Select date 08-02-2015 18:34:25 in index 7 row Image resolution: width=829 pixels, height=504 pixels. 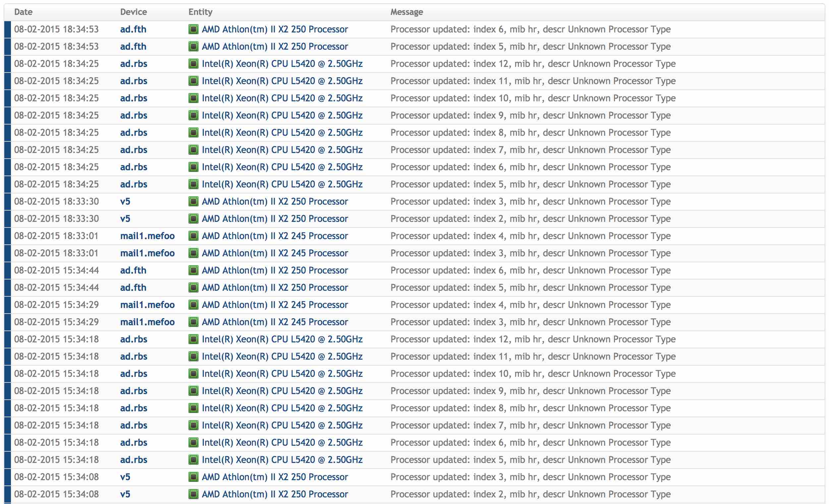(57, 150)
